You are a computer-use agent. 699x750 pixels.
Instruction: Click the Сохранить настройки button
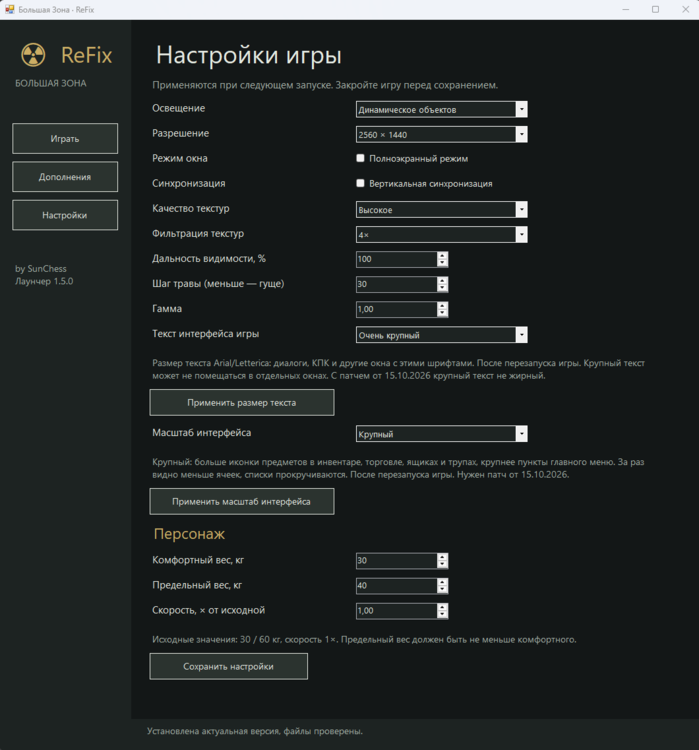pyautogui.click(x=229, y=666)
